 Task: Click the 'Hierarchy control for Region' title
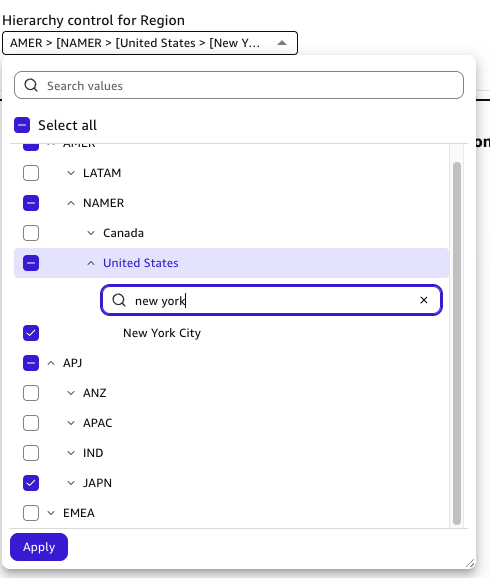93,20
